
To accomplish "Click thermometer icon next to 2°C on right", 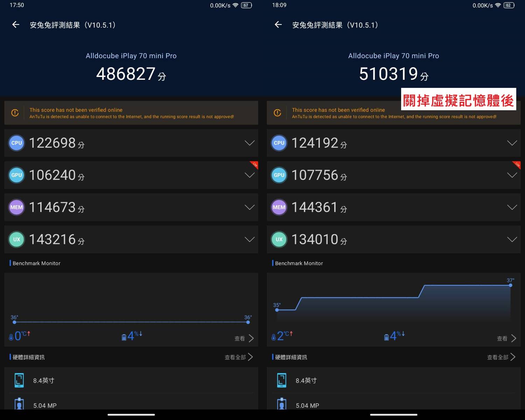I will pos(274,337).
